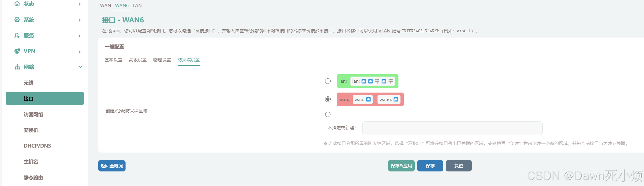Viewport: 644px width, 186px height.
Task: Click the help icon before firewall hint text
Action: coord(325,144)
